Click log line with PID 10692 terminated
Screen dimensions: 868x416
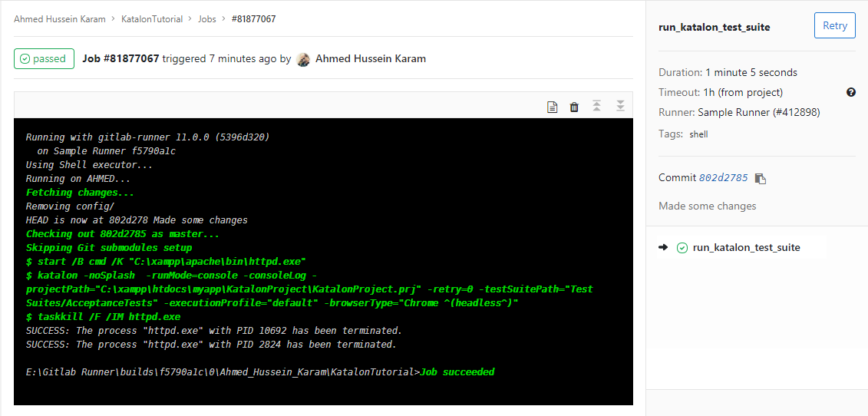213,331
